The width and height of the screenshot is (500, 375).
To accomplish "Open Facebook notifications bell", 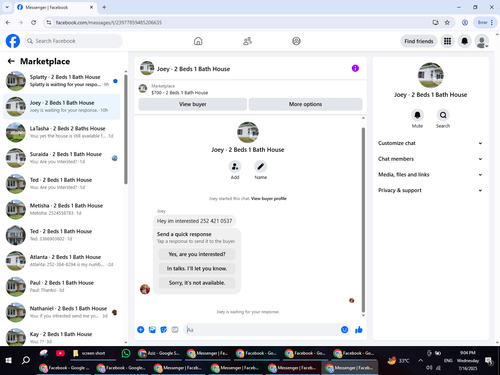I will click(464, 41).
